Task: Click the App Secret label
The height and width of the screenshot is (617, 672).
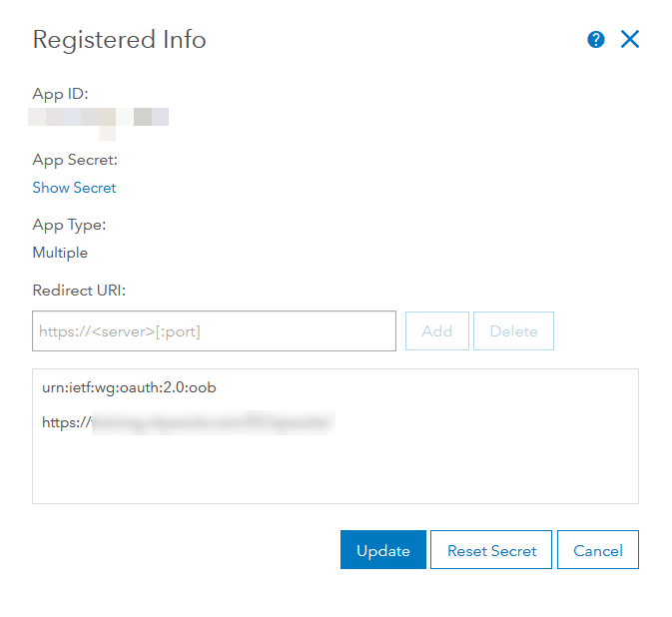Action: point(75,160)
